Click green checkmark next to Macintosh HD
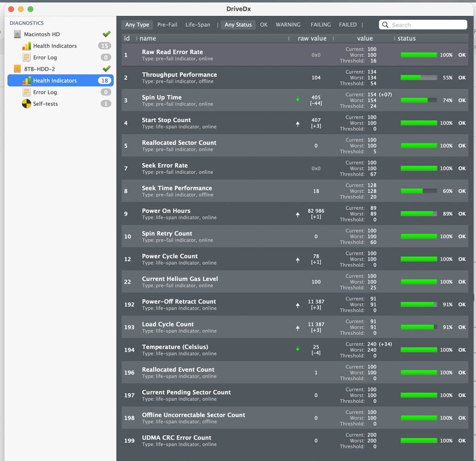 tap(106, 34)
